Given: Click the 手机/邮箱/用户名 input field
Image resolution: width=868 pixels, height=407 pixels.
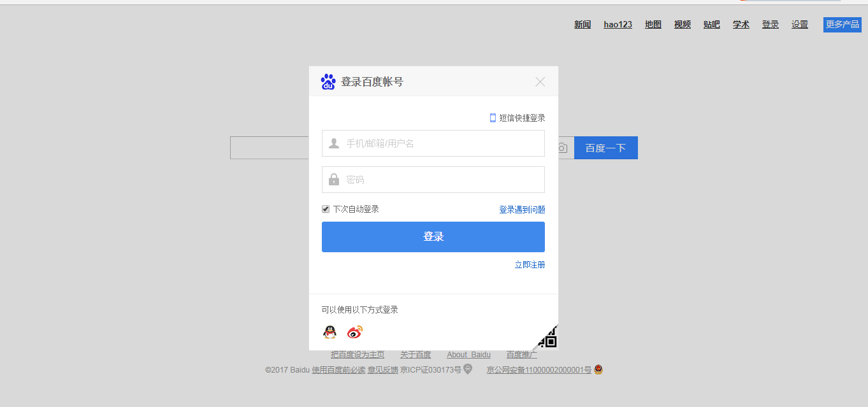Looking at the screenshot, I should click(x=433, y=143).
